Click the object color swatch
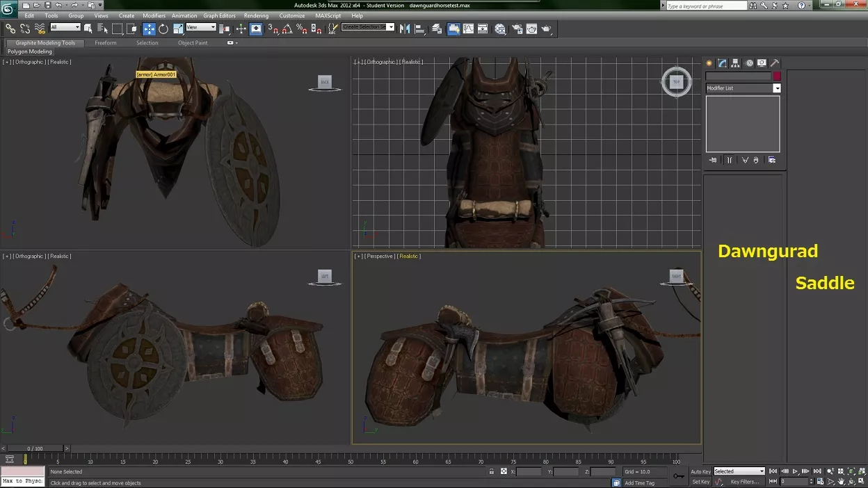Image resolution: width=868 pixels, height=488 pixels. pyautogui.click(x=777, y=76)
